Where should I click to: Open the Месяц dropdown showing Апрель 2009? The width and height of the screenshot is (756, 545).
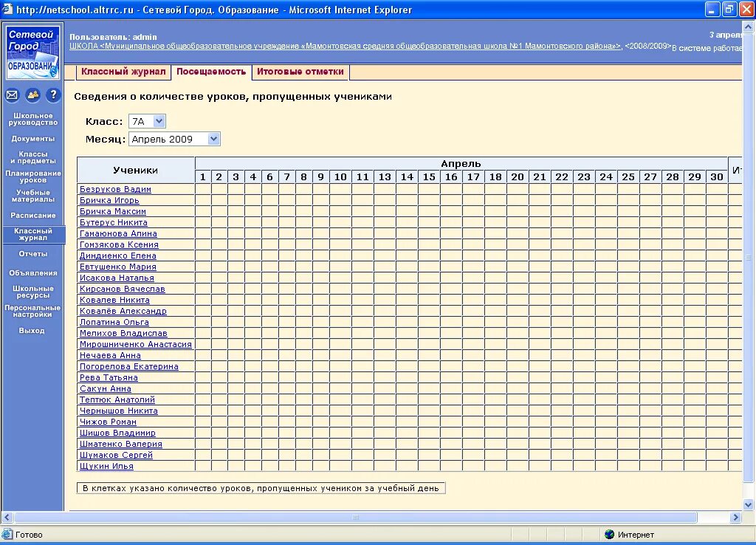pos(174,139)
